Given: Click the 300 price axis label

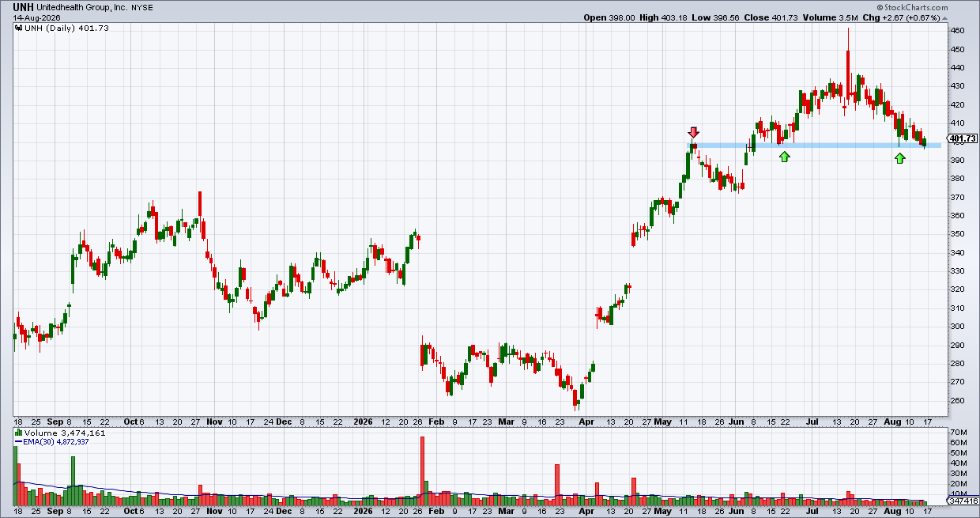Looking at the screenshot, I should pyautogui.click(x=958, y=327).
